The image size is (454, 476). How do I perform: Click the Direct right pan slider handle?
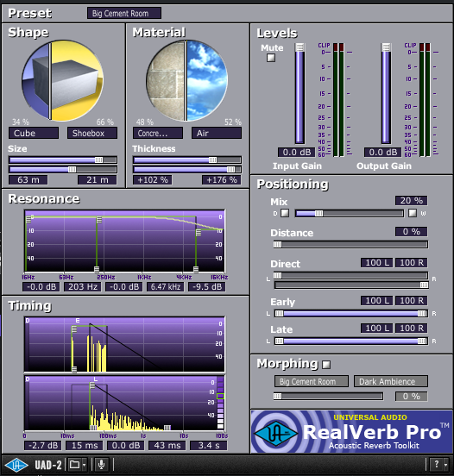(424, 285)
